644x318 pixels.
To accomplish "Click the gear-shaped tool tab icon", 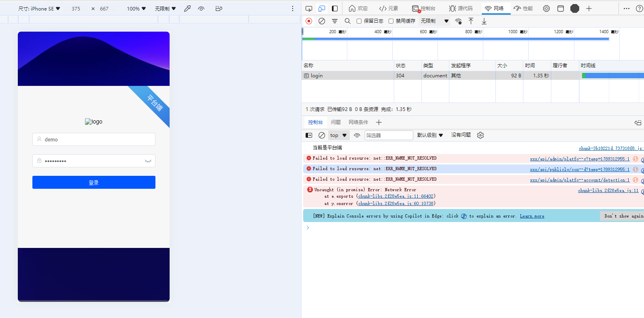I will click(x=546, y=9).
